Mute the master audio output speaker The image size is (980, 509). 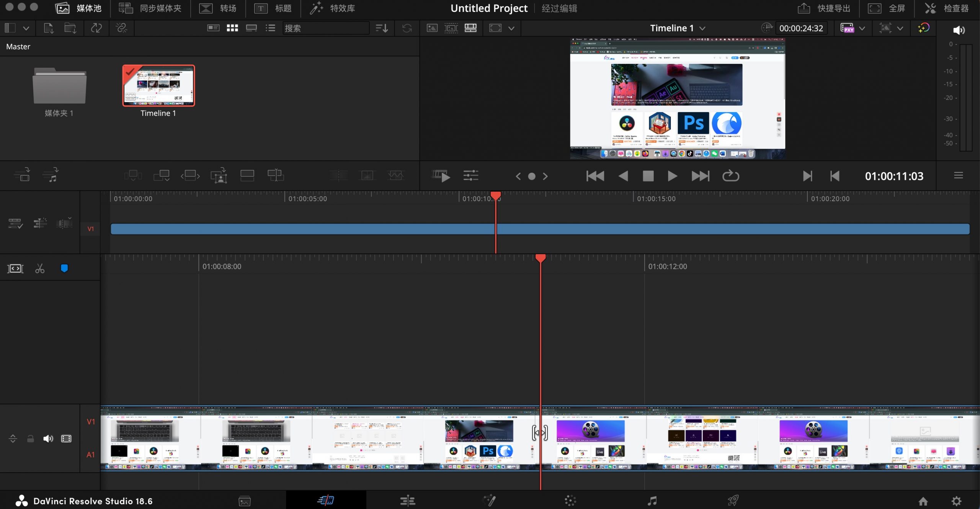click(x=959, y=30)
